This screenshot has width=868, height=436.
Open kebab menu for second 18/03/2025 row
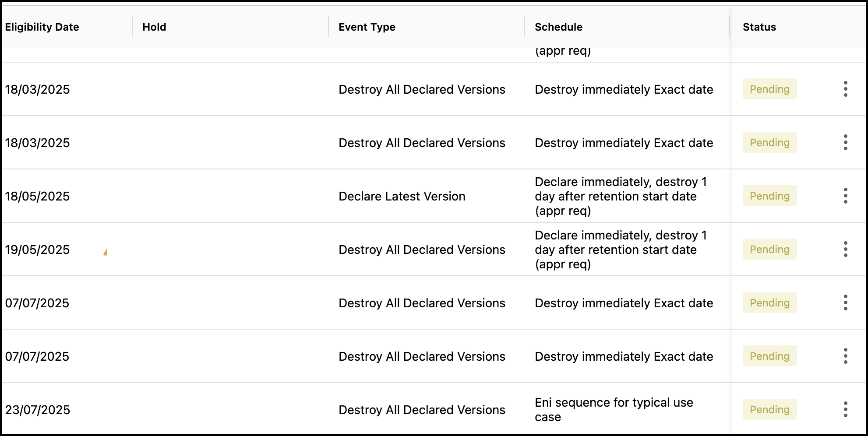845,143
